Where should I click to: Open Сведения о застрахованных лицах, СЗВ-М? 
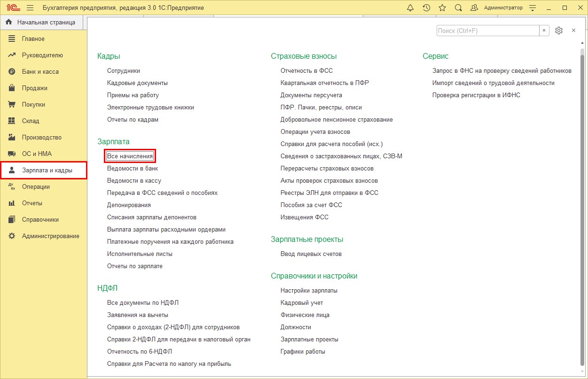[x=341, y=156]
